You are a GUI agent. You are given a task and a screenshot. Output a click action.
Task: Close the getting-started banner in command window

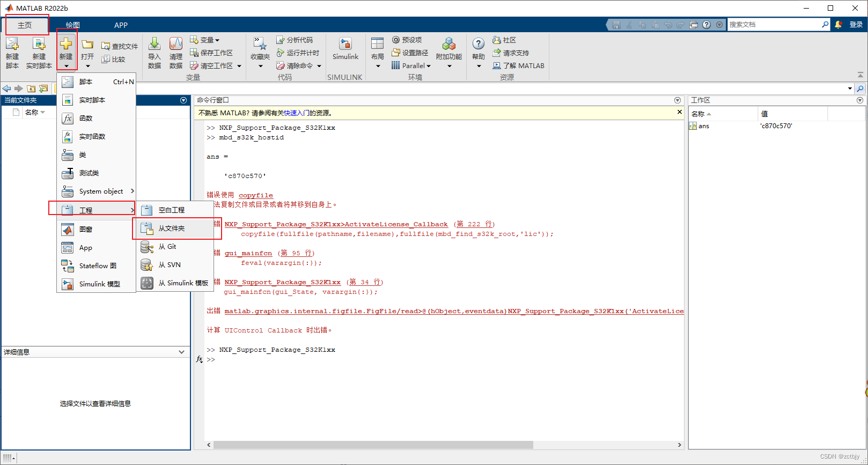pyautogui.click(x=679, y=112)
